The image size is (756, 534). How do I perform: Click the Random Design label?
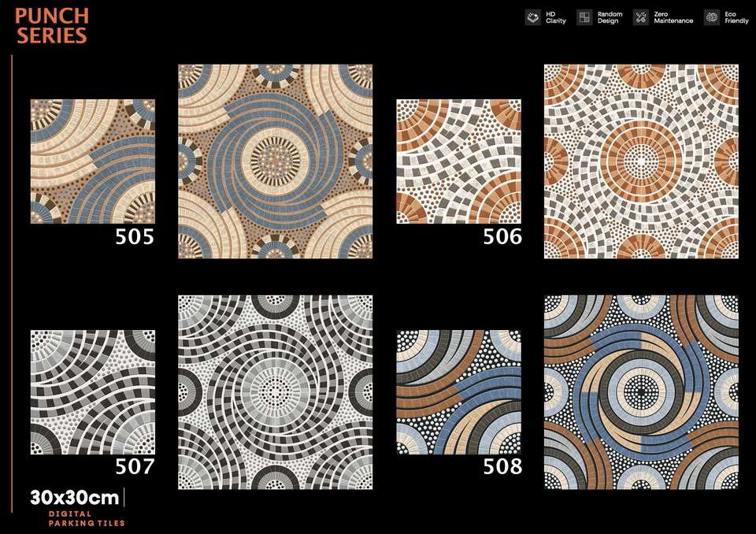(610, 18)
